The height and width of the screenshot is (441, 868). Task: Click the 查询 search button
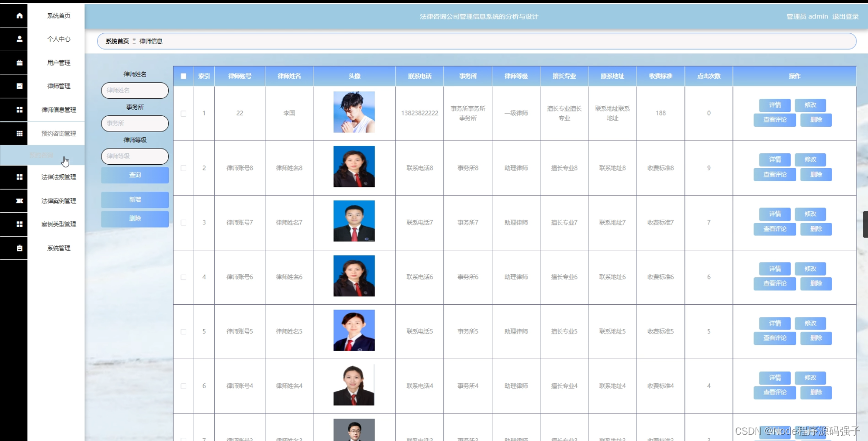pyautogui.click(x=135, y=175)
